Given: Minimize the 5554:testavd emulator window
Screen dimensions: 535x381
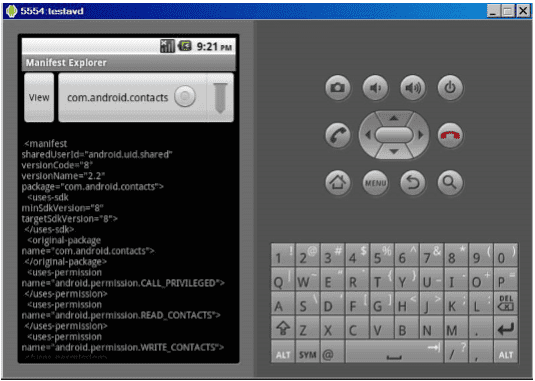Looking at the screenshot, I should (x=493, y=11).
